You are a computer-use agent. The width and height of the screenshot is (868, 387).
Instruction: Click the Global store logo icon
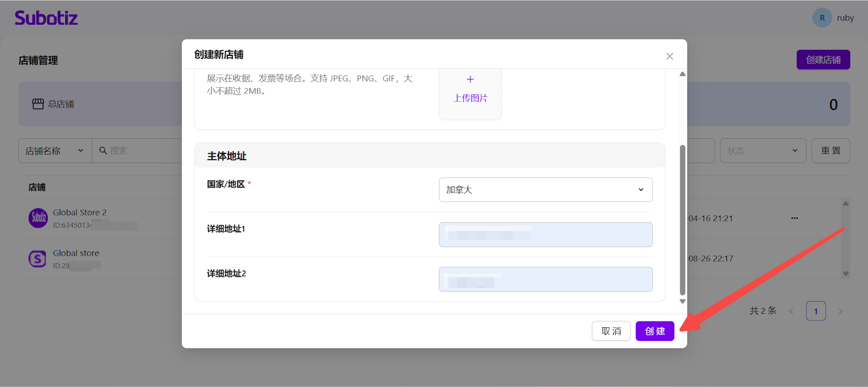click(37, 259)
